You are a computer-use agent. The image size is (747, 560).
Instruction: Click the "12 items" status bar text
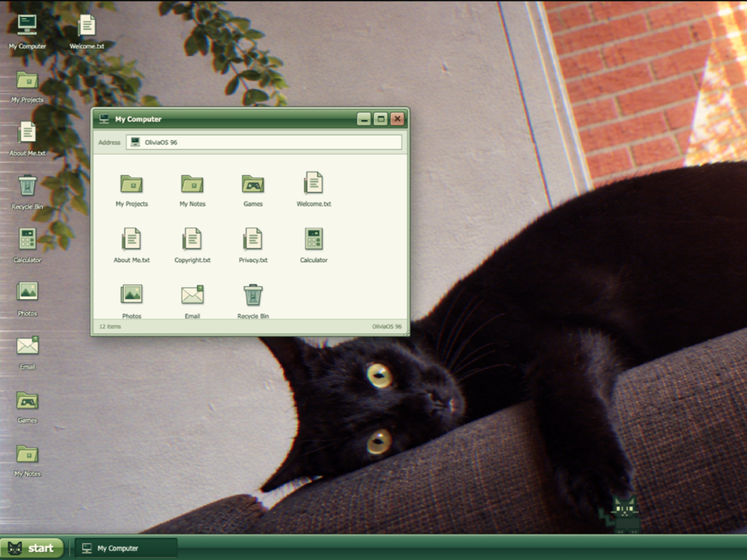tap(110, 327)
